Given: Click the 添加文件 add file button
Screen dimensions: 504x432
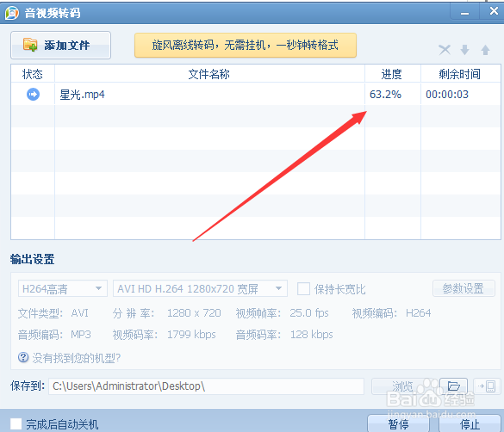Looking at the screenshot, I should pyautogui.click(x=60, y=45).
